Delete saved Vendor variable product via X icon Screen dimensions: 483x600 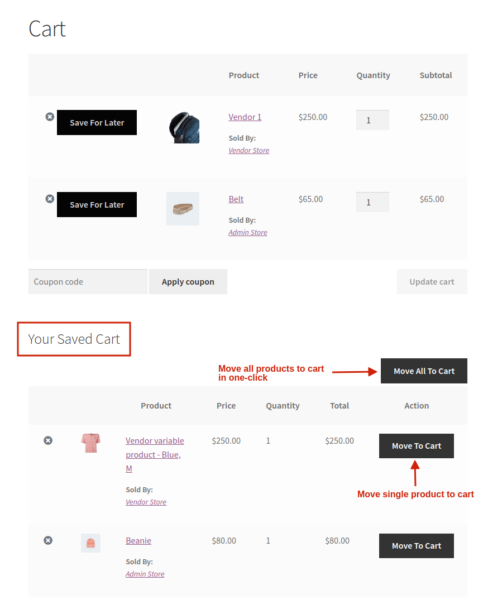tap(48, 440)
